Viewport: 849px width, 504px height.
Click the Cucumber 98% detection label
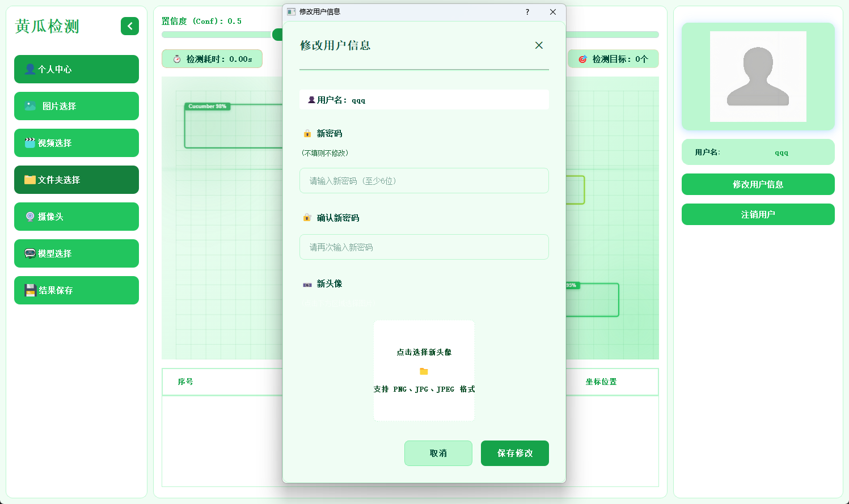[208, 106]
